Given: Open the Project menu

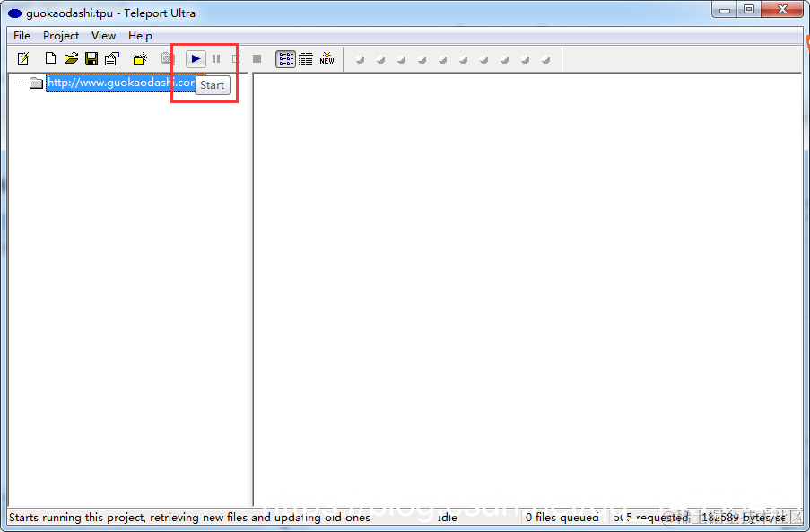Looking at the screenshot, I should (61, 36).
